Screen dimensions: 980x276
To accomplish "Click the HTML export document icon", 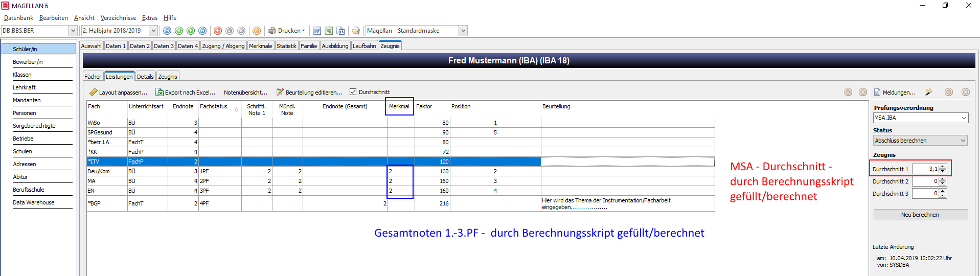I will coord(340,31).
